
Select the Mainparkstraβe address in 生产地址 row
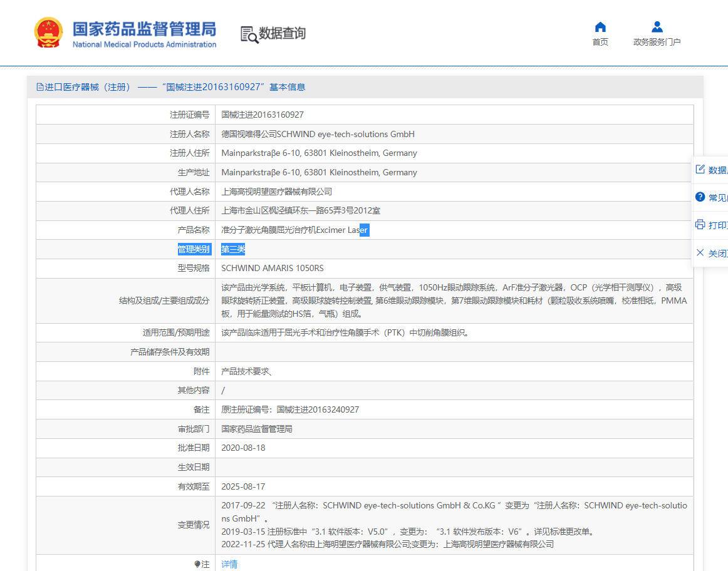pos(320,173)
